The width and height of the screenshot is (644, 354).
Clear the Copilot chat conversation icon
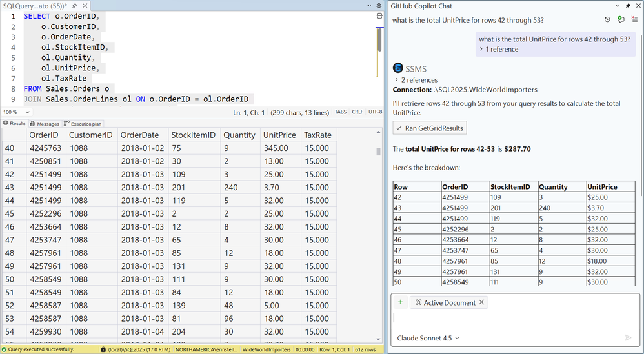(634, 20)
